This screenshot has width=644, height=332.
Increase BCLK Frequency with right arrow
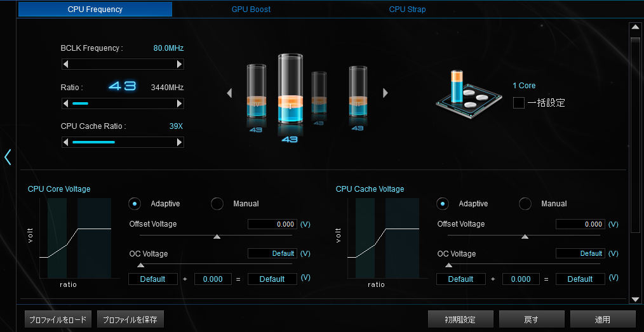pos(179,64)
